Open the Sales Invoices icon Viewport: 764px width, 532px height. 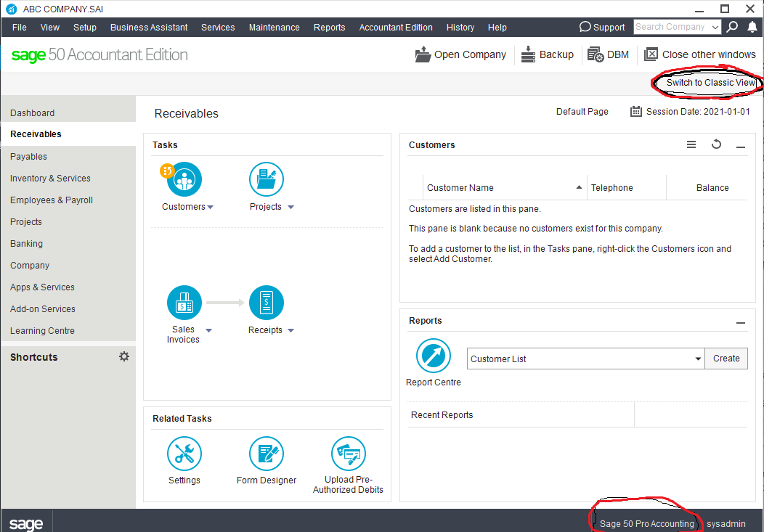point(184,303)
